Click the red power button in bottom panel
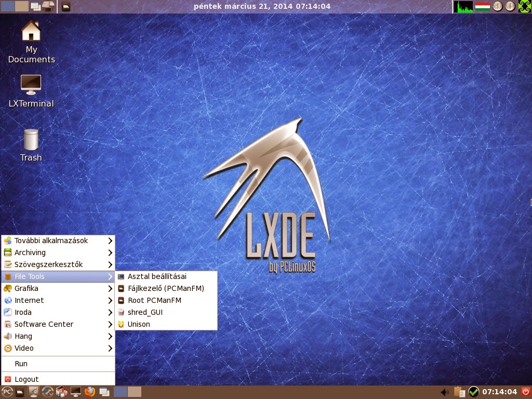Viewport: 532px width, 399px height. (526, 392)
